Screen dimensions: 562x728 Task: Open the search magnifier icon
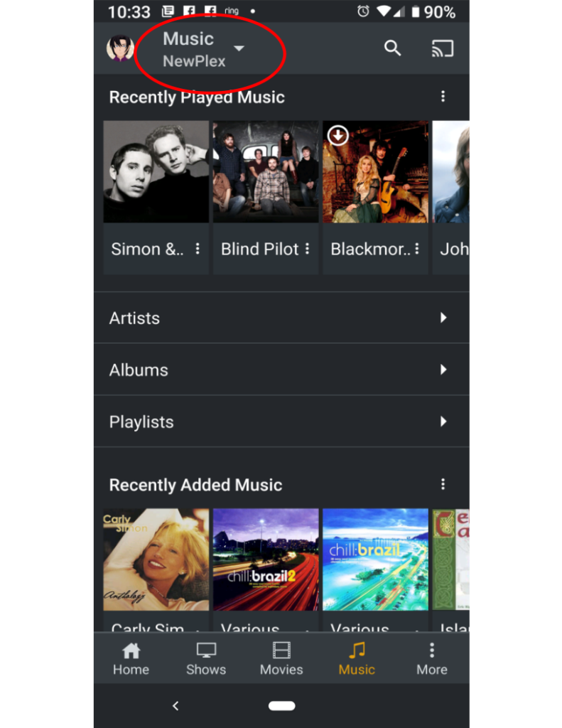pyautogui.click(x=392, y=48)
